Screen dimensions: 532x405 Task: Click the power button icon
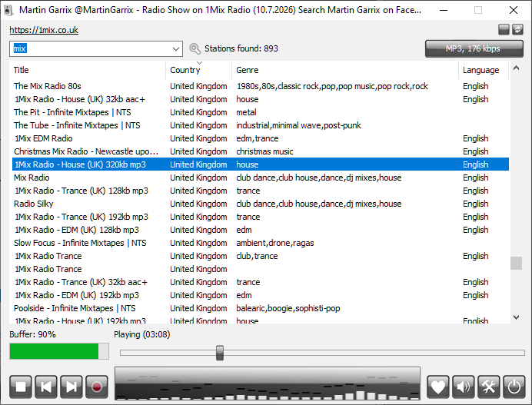click(514, 387)
